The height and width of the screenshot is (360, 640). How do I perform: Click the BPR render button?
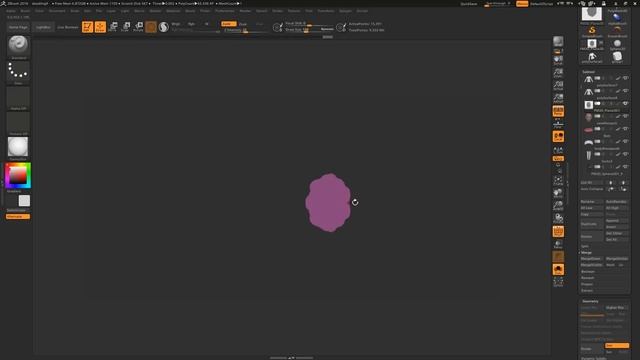click(x=558, y=42)
